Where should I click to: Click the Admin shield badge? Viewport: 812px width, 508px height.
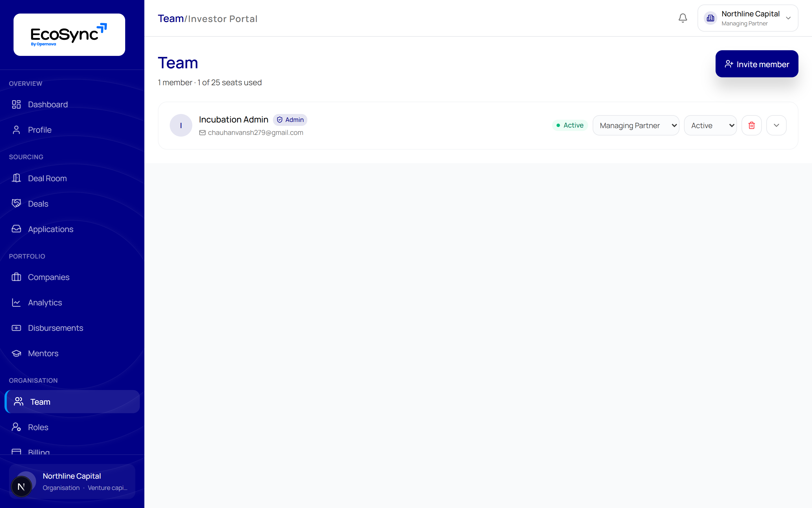tap(290, 120)
